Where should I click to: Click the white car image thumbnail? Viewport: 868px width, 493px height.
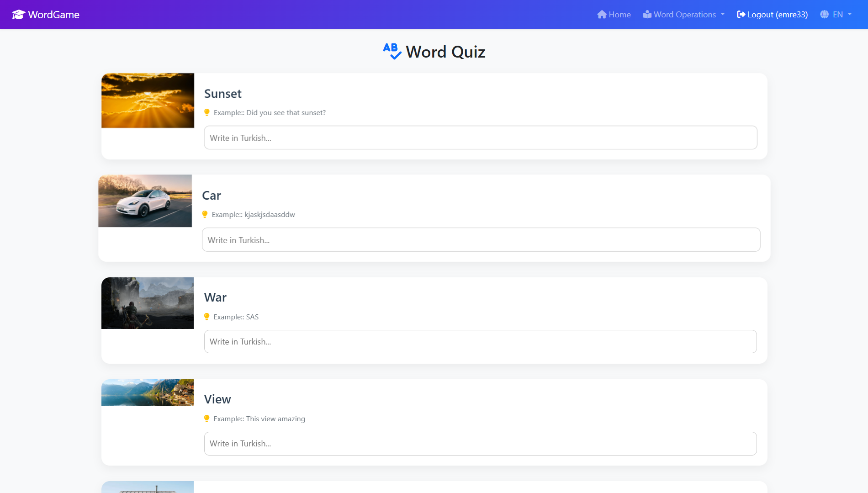click(x=144, y=201)
